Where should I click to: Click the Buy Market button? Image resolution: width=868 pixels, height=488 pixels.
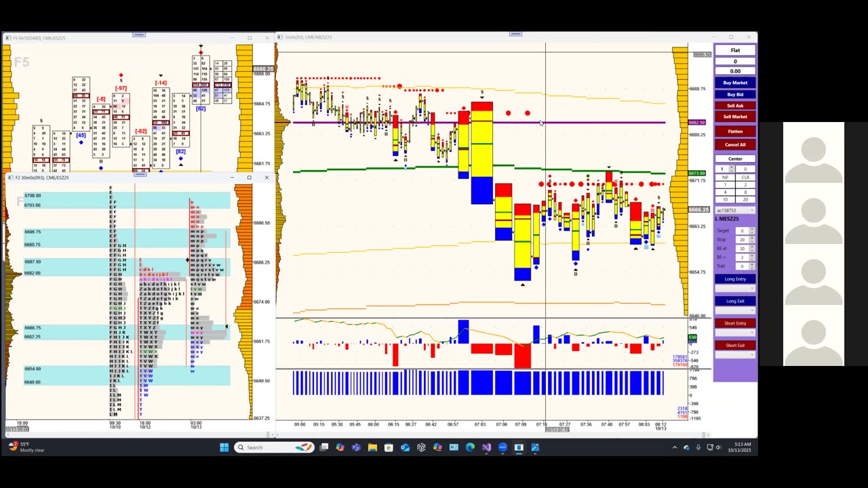click(x=735, y=83)
